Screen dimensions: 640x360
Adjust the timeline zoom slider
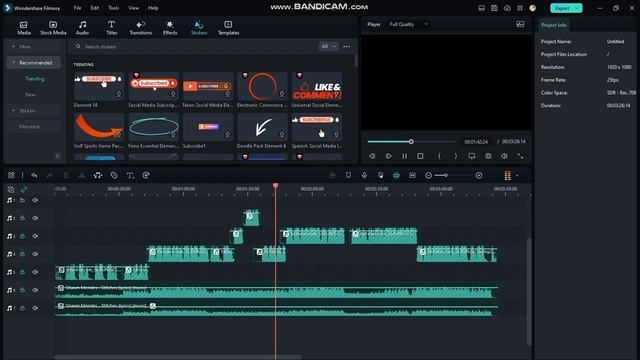point(446,176)
